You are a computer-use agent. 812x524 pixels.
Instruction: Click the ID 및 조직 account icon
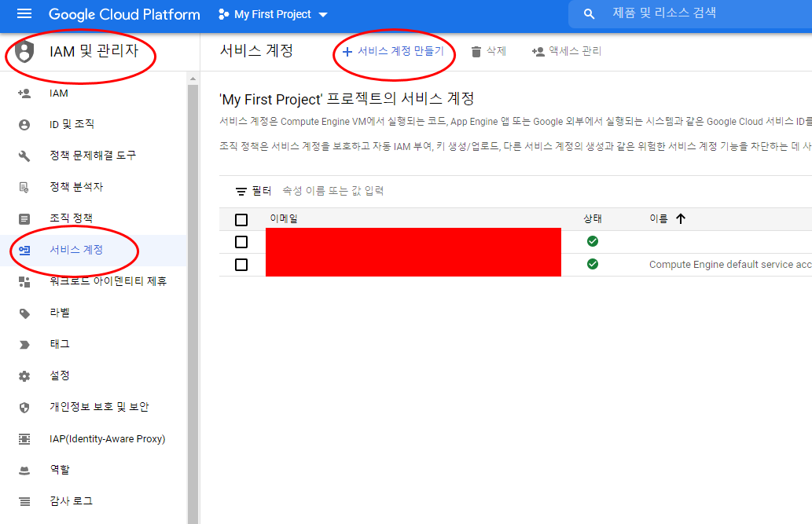tap(24, 125)
